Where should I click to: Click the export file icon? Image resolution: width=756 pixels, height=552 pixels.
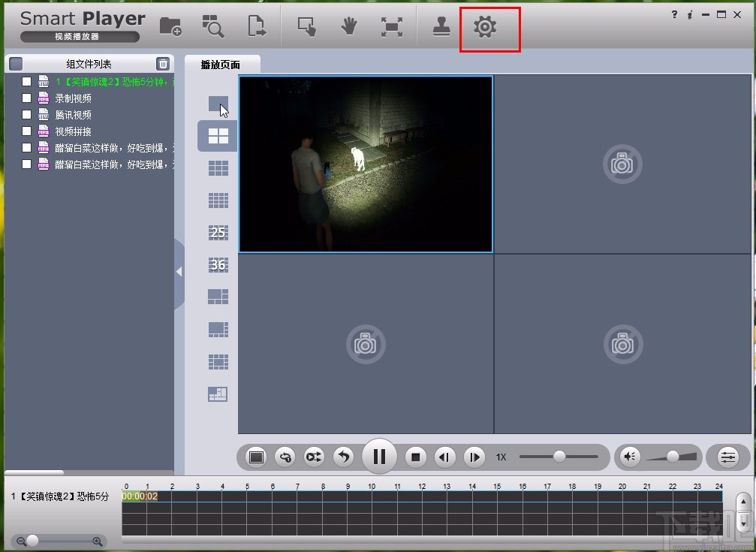point(257,26)
